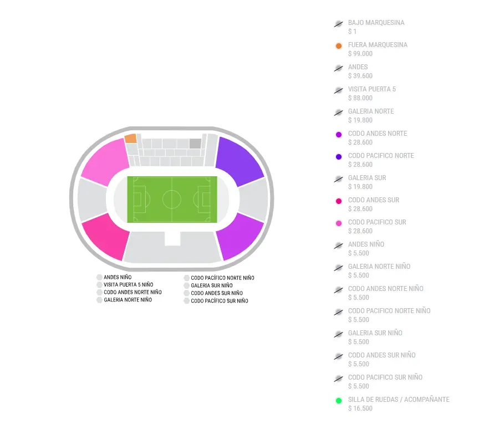Select the green wheelchair section dot
This screenshot has width=504, height=424.
point(339,401)
